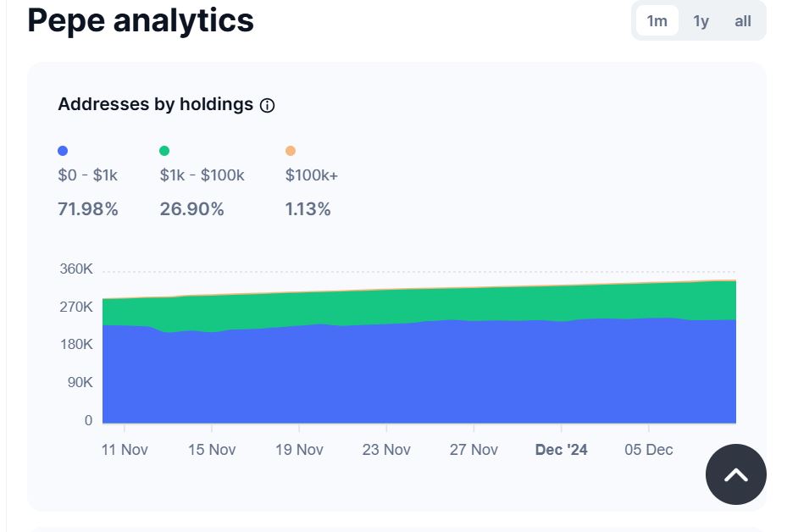787x532 pixels.
Task: Toggle the $0 - $1k series label
Action: [x=87, y=175]
